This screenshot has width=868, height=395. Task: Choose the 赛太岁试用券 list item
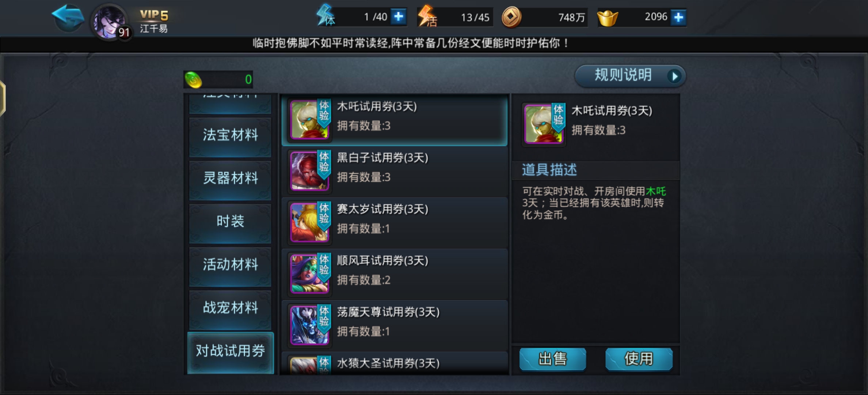tap(395, 222)
